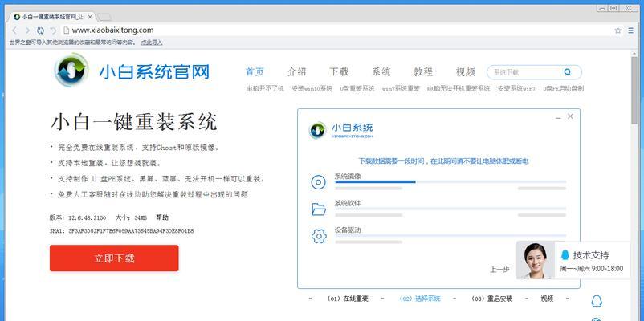Click the U盘PE启动盘制 link
The image size is (644, 321).
click(564, 88)
